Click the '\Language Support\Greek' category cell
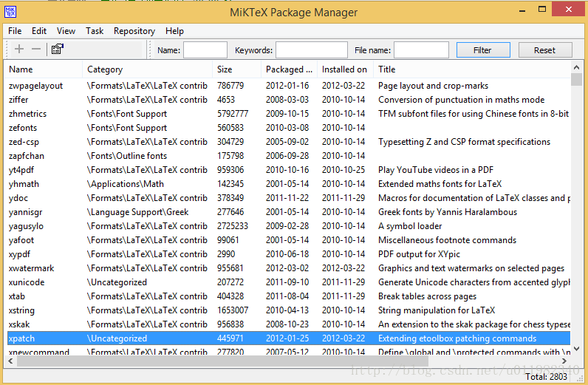Screen dimensions: 588x385 (137, 212)
